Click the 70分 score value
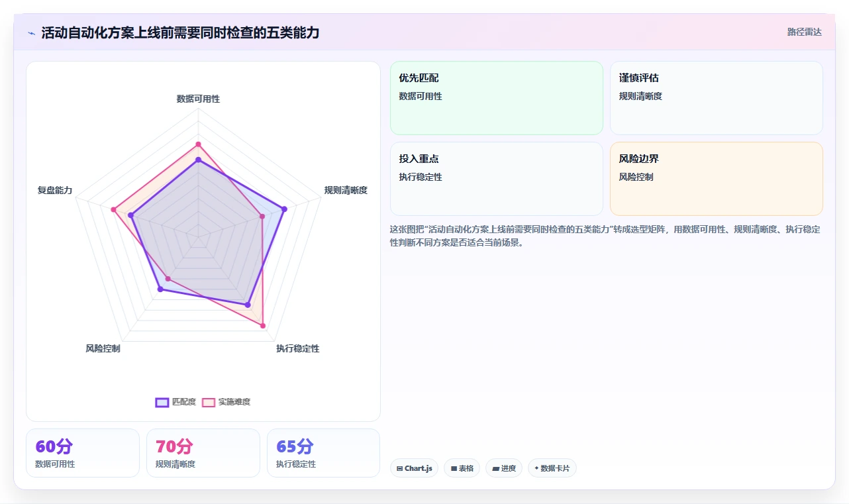849x504 pixels. click(174, 446)
